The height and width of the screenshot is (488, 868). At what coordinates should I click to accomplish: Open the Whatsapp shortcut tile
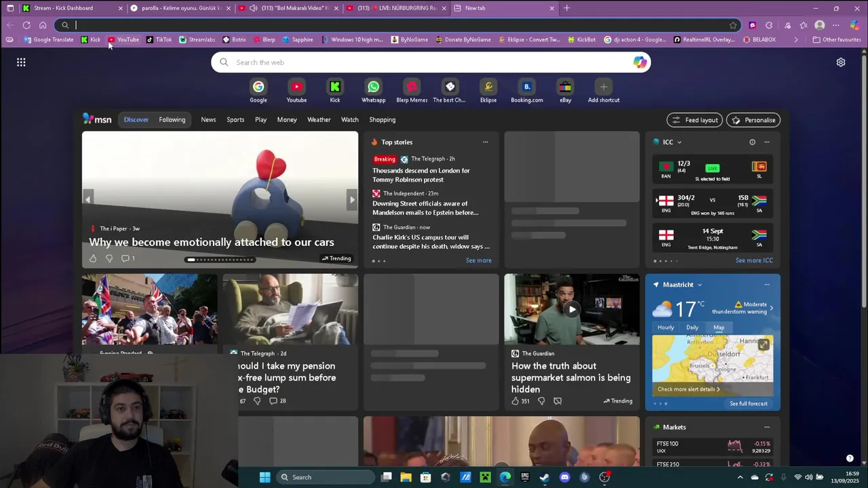pos(373,91)
